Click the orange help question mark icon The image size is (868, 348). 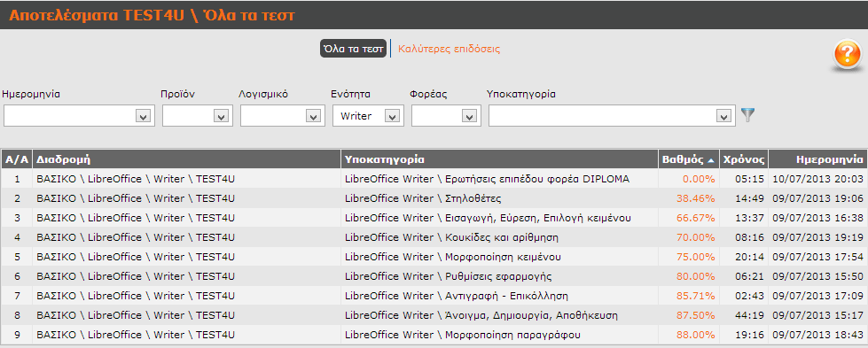pyautogui.click(x=848, y=55)
